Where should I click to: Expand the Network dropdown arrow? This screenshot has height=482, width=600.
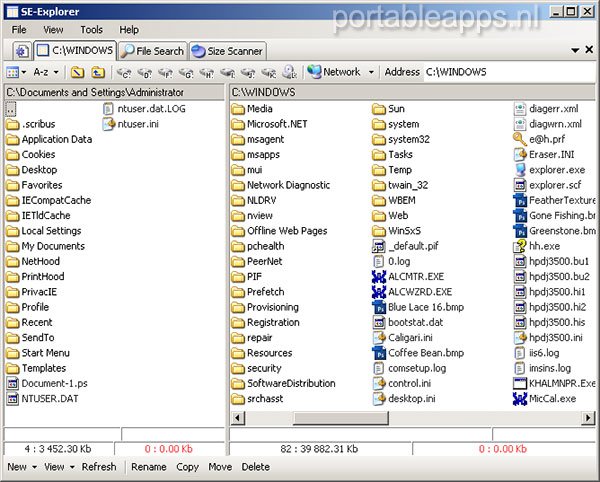(371, 72)
